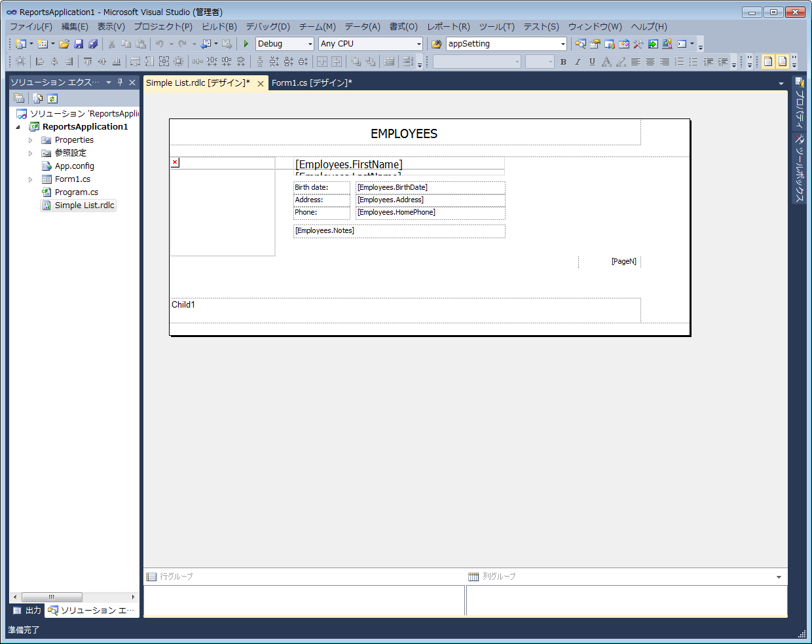Open the Debug configuration dropdown
This screenshot has height=644, width=812.
310,44
